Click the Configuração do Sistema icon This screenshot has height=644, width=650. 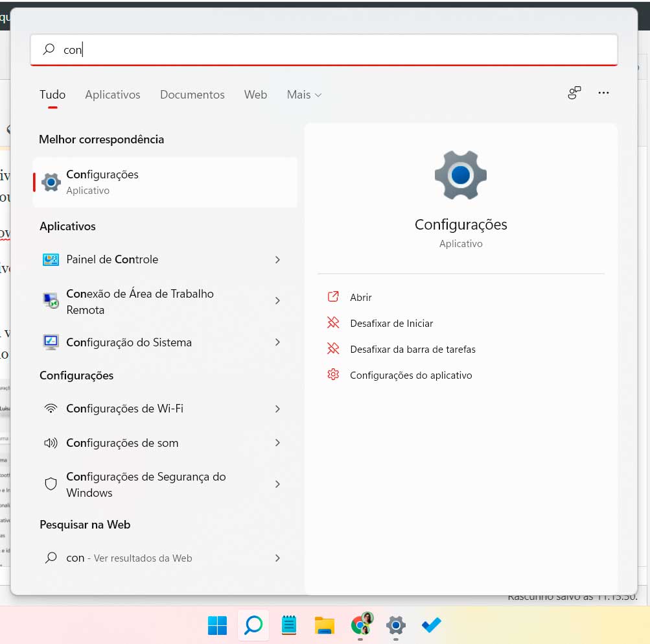[51, 342]
